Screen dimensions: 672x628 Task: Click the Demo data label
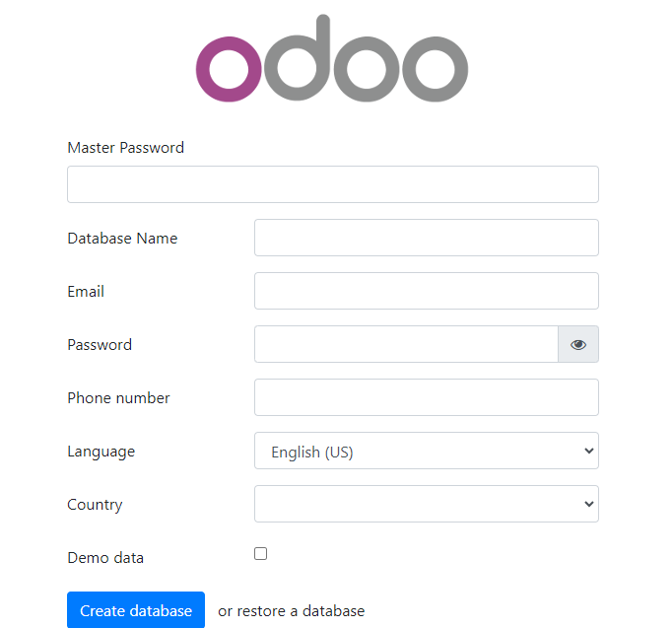click(x=105, y=558)
